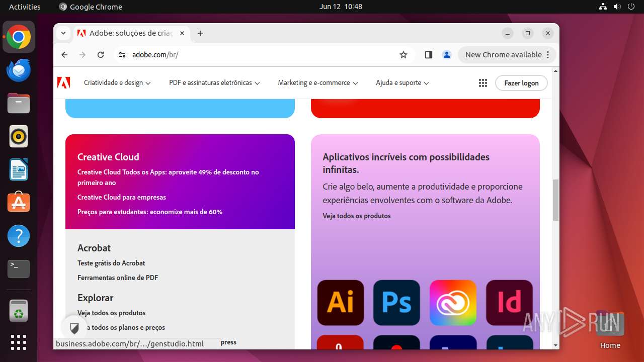The width and height of the screenshot is (644, 362).
Task: Open the Help icon in the dock
Action: coord(19,236)
